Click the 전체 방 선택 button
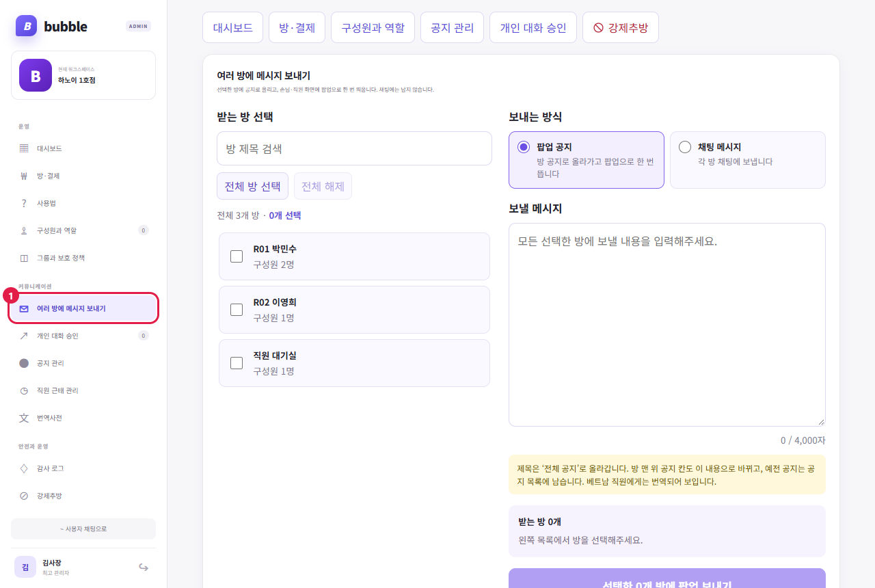Screen dimensions: 875x588 tap(252, 186)
